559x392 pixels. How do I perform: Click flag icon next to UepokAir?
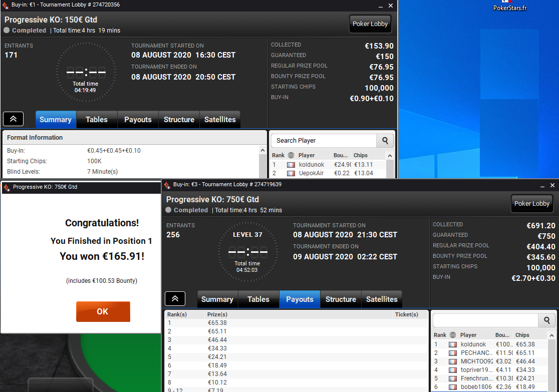coord(291,173)
